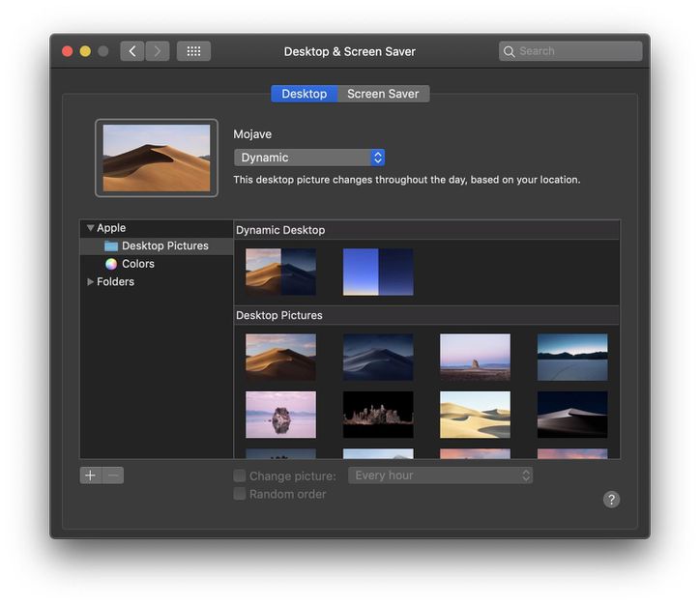Viewport: 700px width, 605px height.
Task: Open help with the question mark button
Action: pos(611,500)
